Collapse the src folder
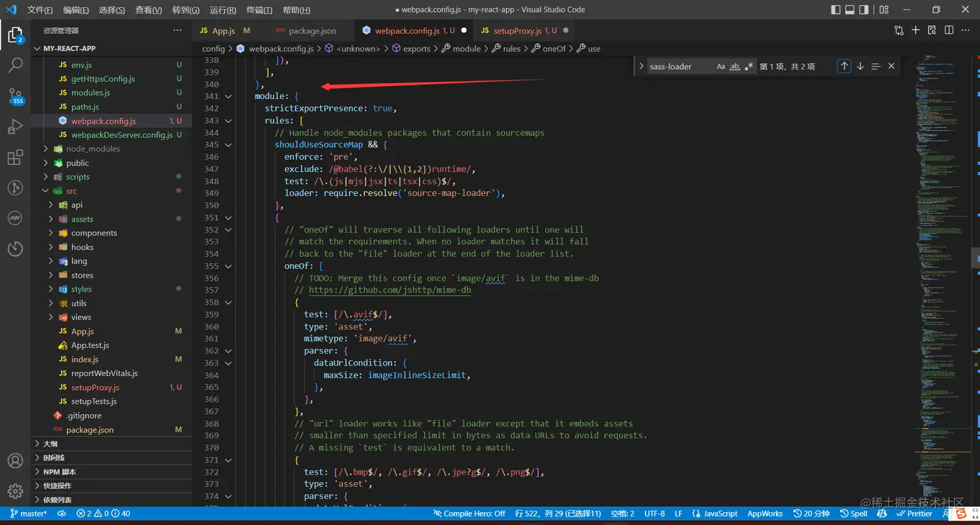Image resolution: width=980 pixels, height=525 pixels. [x=71, y=191]
